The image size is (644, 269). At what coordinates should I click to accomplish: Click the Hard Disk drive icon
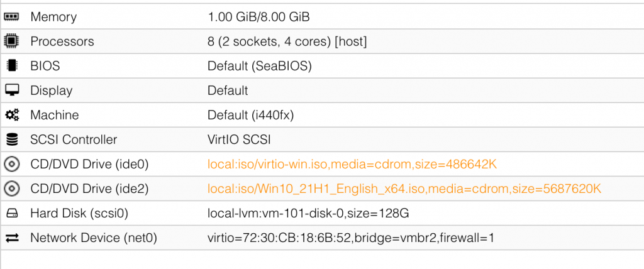11,214
